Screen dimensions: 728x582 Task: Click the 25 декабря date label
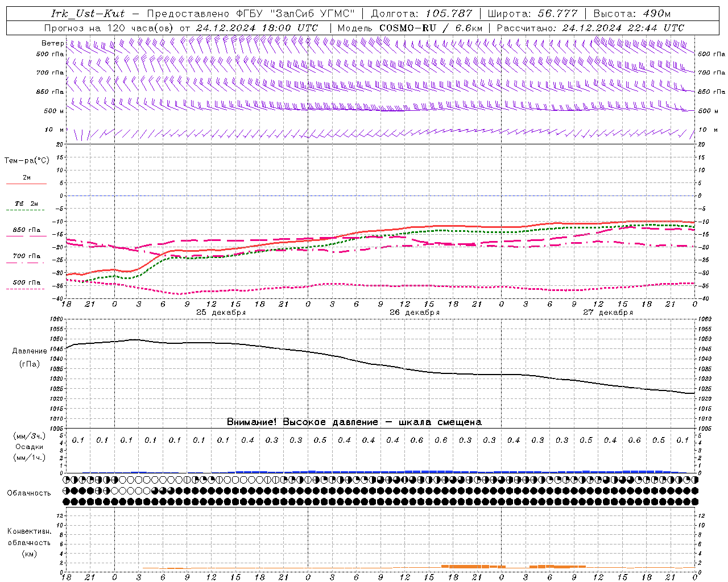[221, 313]
